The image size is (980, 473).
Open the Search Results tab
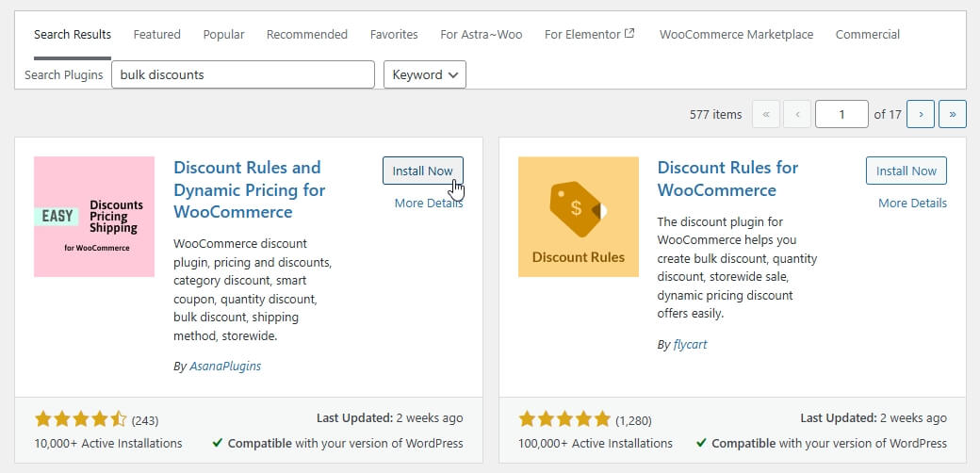pyautogui.click(x=73, y=34)
